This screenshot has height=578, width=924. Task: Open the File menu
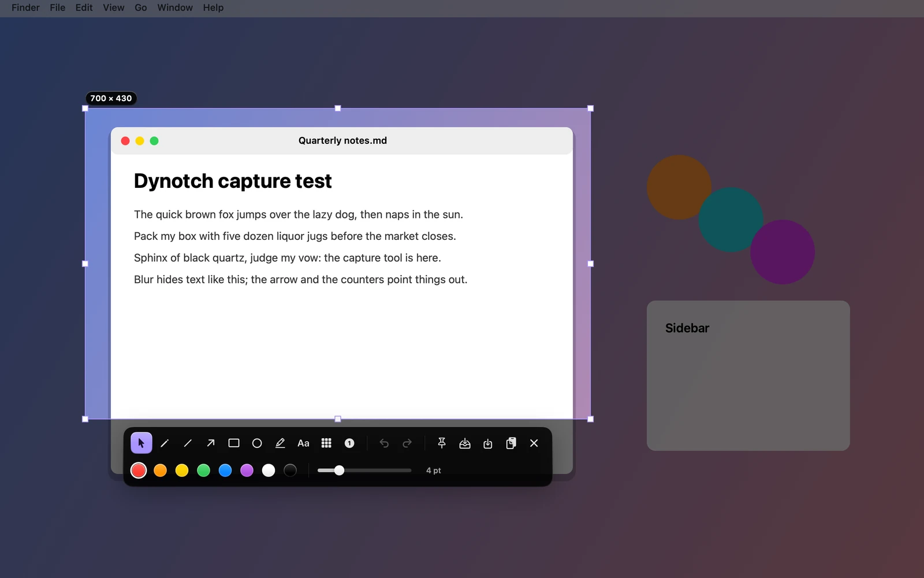(58, 8)
